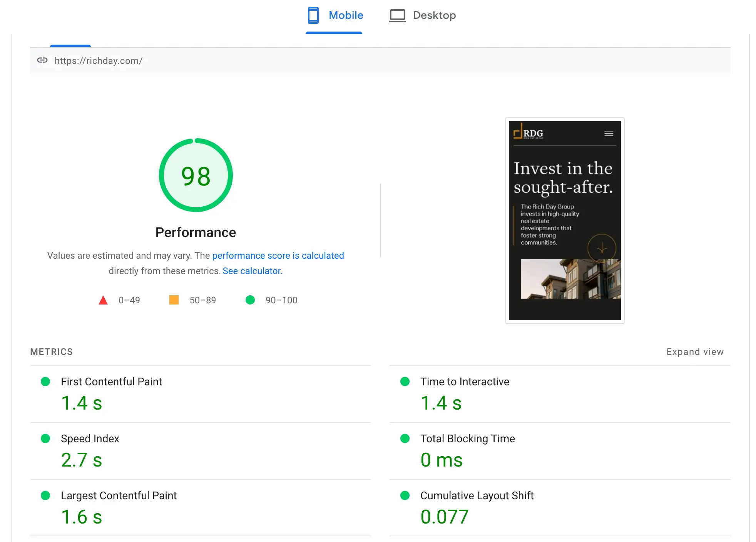
Task: Click the link chain icon beside URL
Action: 42,60
